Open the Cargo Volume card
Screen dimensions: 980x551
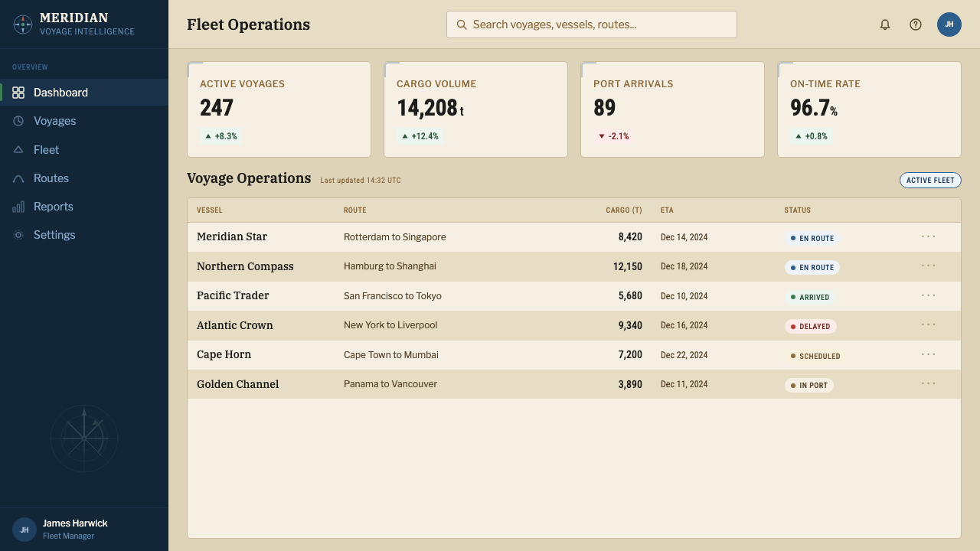475,109
